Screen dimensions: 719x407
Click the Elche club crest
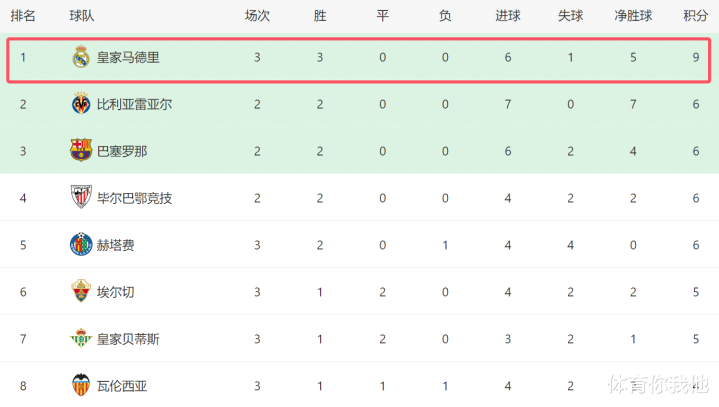coord(81,291)
